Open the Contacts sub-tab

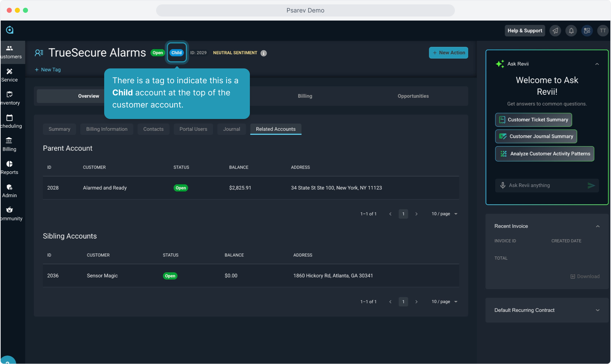click(x=153, y=129)
